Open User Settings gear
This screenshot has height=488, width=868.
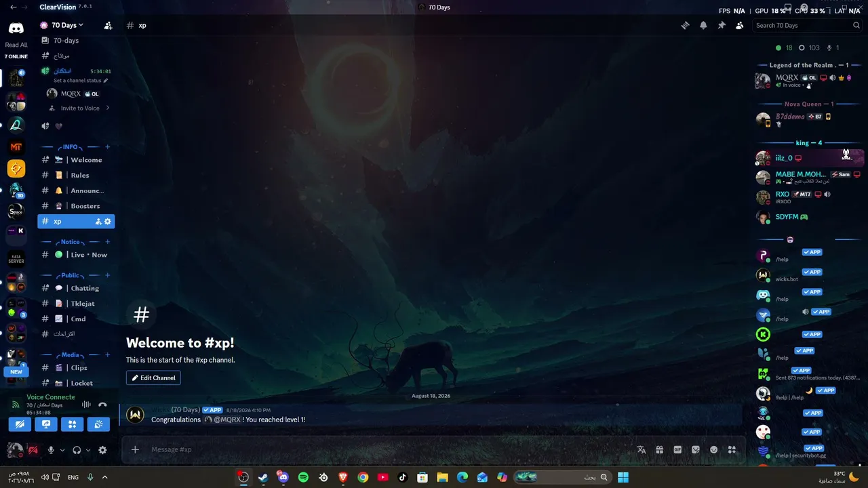[102, 450]
